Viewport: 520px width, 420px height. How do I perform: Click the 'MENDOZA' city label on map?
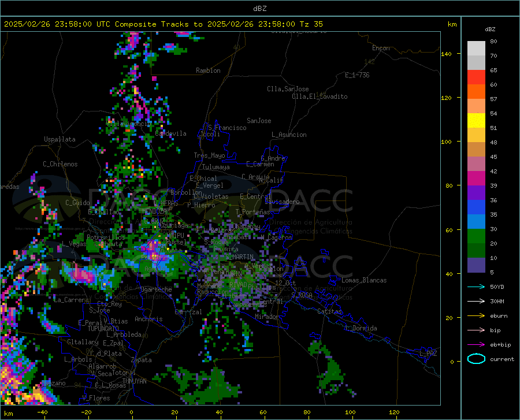[x=154, y=211]
